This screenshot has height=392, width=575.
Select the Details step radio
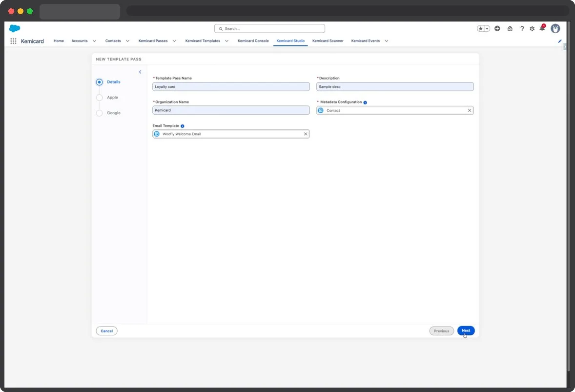tap(100, 82)
